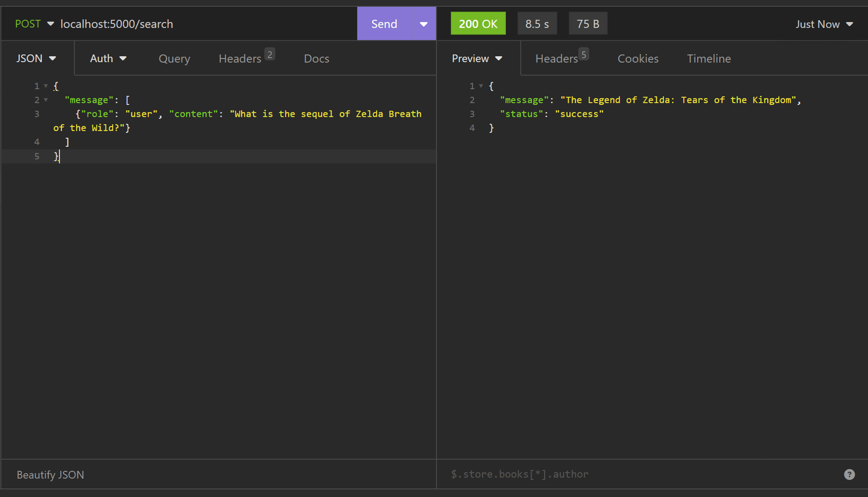The width and height of the screenshot is (868, 497).
Task: Open the request Headers tab
Action: pos(240,58)
